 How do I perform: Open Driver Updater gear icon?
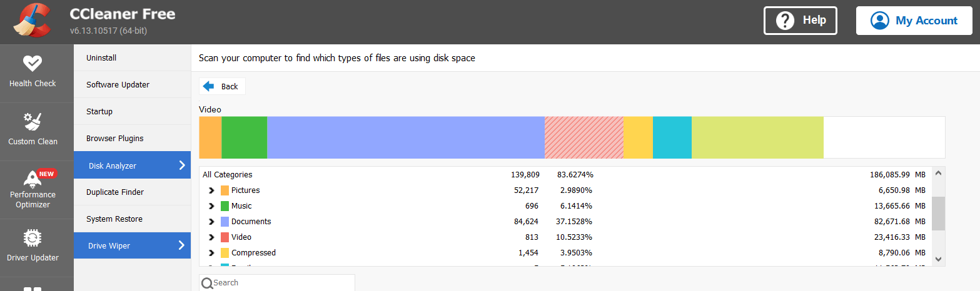pyautogui.click(x=33, y=238)
